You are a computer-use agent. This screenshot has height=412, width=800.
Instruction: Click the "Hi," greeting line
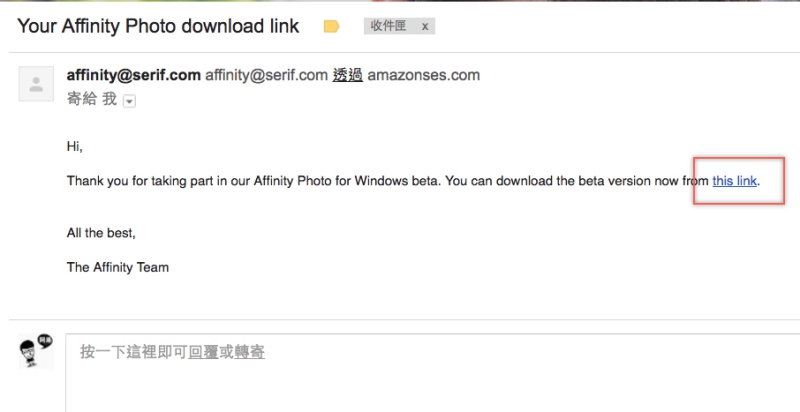coord(74,146)
